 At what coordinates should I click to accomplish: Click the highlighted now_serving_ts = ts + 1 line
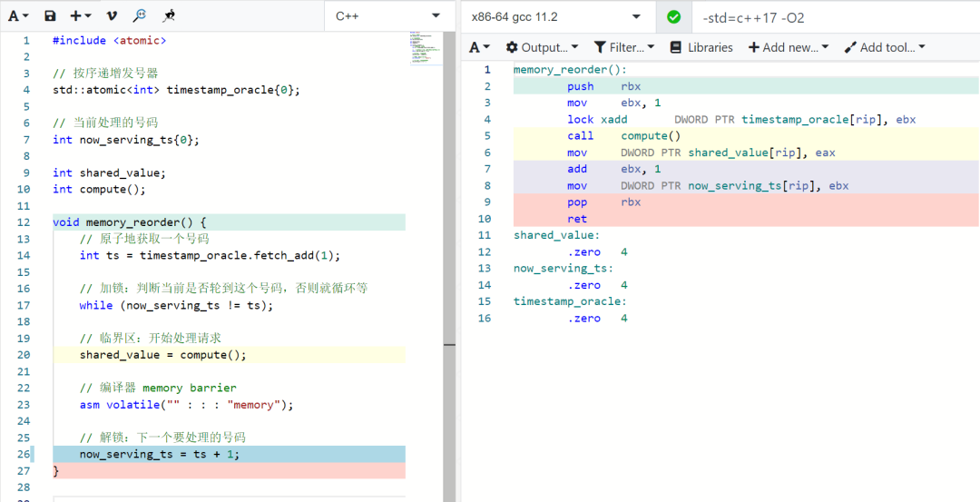160,454
